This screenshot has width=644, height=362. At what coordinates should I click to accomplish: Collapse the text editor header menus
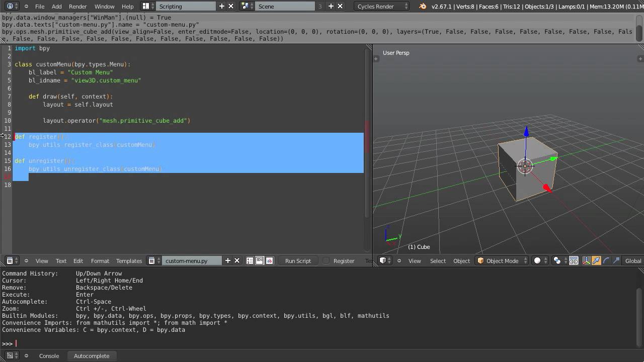[x=26, y=260]
